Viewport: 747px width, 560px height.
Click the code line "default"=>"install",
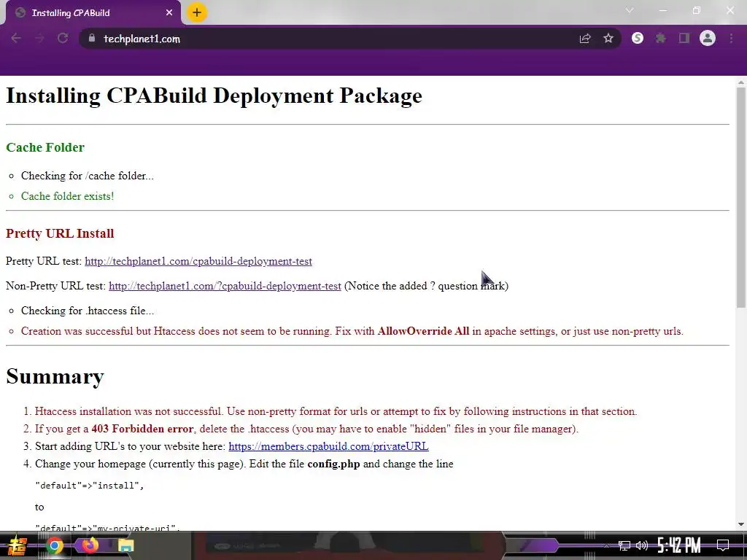coord(90,485)
